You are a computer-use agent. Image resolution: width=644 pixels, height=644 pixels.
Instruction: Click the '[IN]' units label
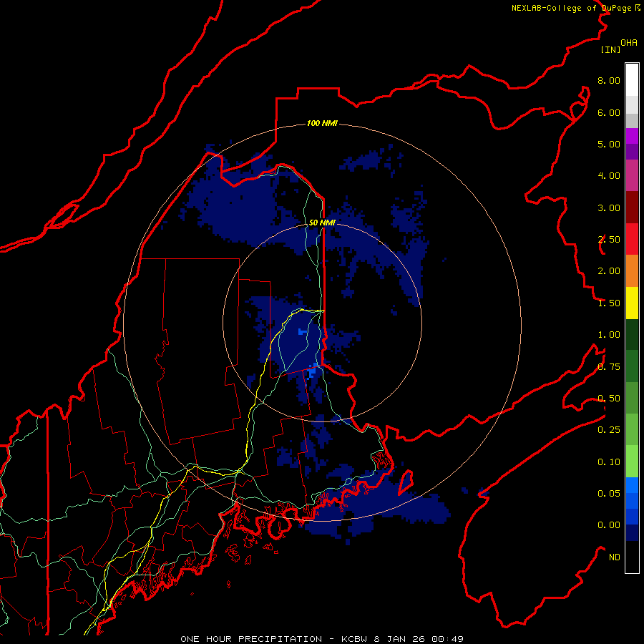click(610, 49)
